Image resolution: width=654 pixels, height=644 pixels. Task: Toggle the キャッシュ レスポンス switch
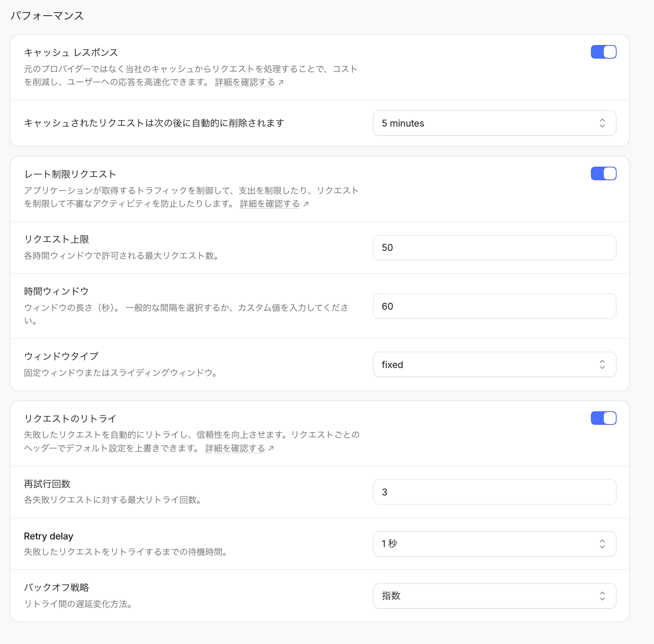click(603, 52)
